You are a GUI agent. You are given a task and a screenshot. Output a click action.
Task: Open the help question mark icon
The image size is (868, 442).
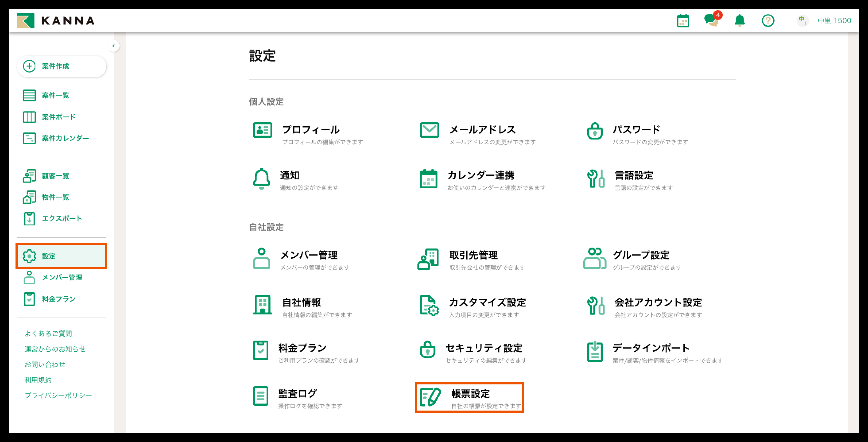[768, 21]
